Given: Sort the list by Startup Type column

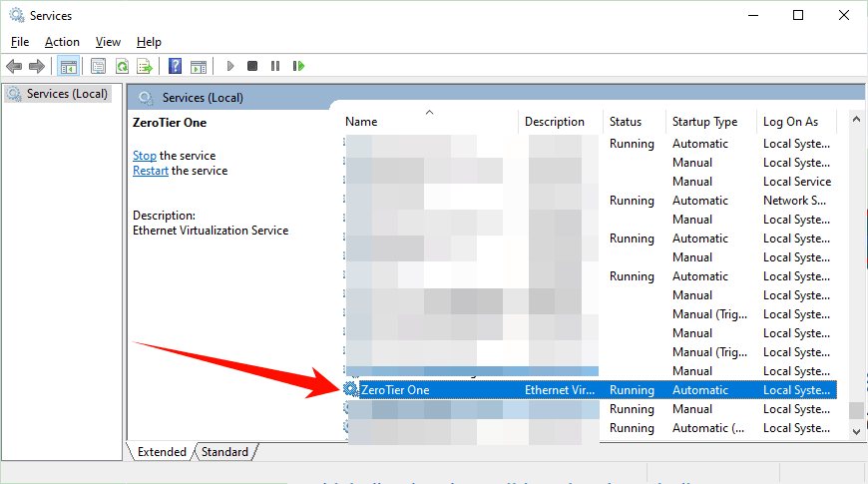Looking at the screenshot, I should [x=704, y=122].
